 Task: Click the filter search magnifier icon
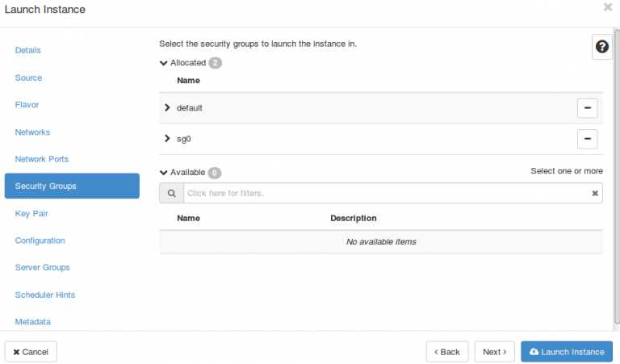pos(171,194)
